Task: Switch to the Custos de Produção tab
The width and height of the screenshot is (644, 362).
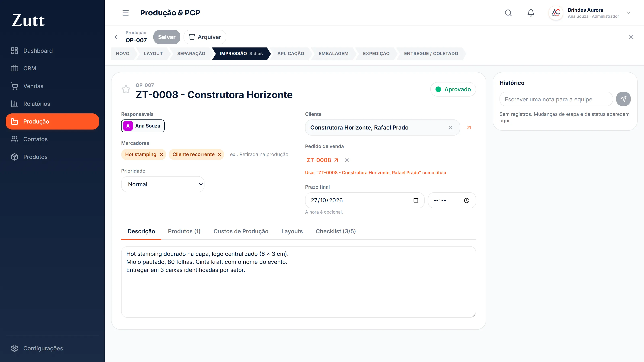Action: [241, 231]
